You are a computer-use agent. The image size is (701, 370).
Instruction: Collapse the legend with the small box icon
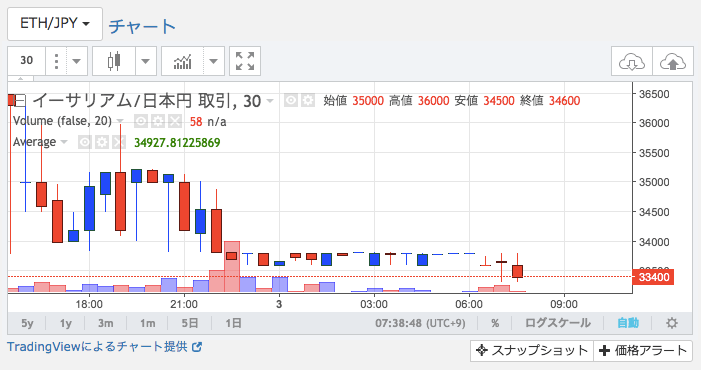pos(21,101)
